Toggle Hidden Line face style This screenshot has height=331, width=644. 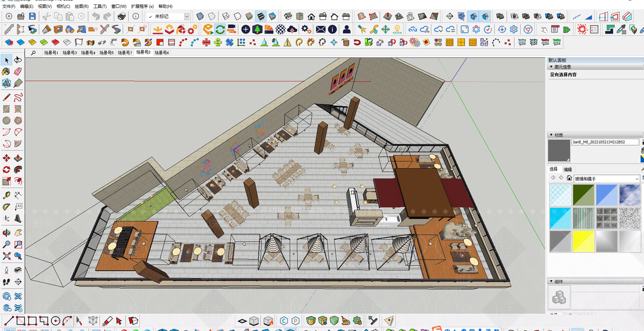[237, 16]
